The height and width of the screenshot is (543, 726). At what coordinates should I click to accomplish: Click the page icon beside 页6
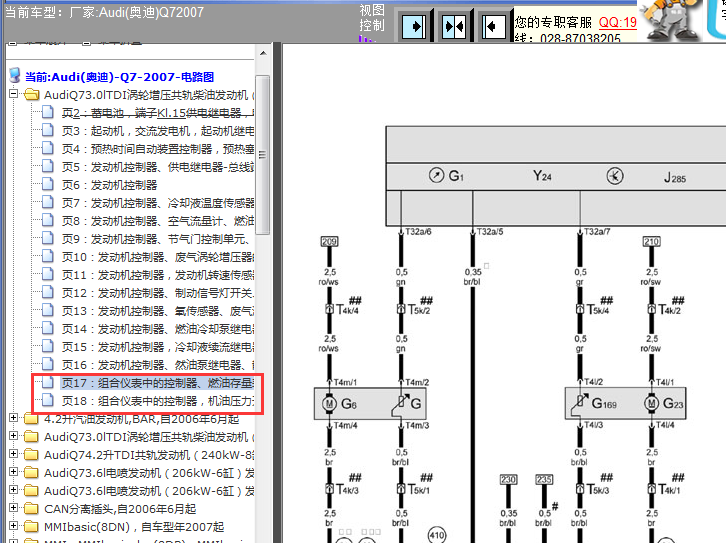(48, 184)
